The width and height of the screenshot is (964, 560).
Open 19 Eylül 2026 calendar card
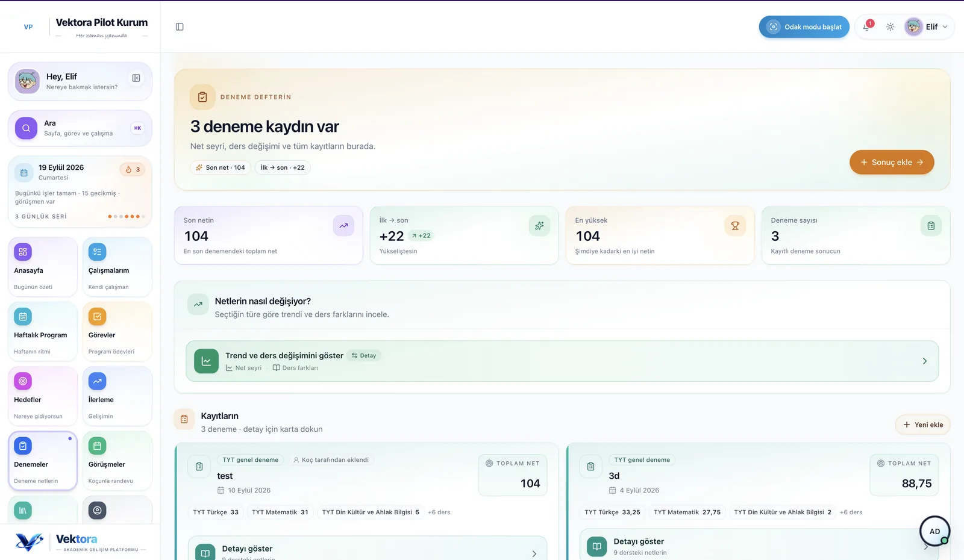tap(80, 191)
